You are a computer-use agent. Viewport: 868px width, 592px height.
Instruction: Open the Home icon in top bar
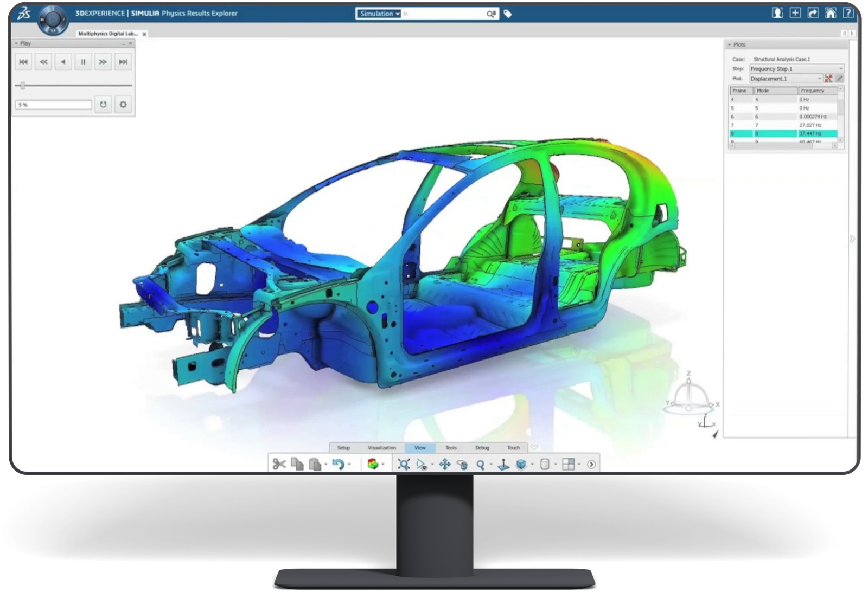pyautogui.click(x=830, y=14)
